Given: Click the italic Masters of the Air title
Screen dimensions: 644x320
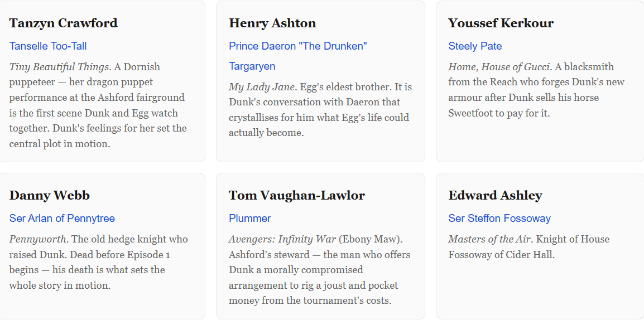Looking at the screenshot, I should point(489,239).
